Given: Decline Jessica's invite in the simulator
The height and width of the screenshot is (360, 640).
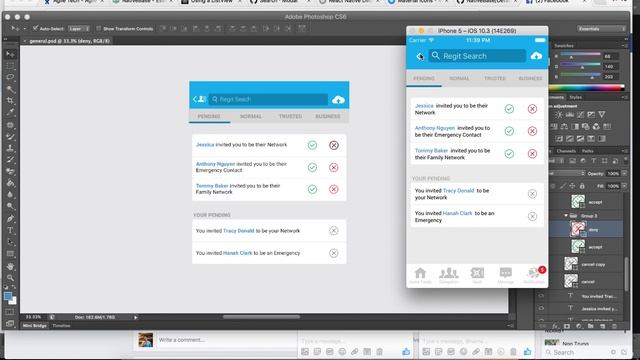Looking at the screenshot, I should pos(532,109).
